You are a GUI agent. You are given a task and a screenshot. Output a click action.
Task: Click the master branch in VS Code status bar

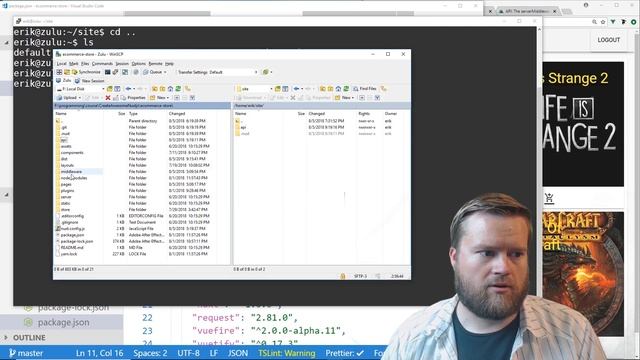click(26, 353)
